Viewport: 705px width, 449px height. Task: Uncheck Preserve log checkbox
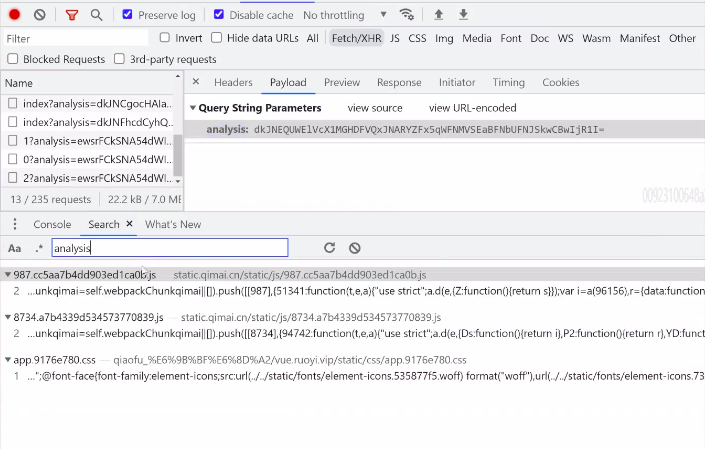pos(128,14)
